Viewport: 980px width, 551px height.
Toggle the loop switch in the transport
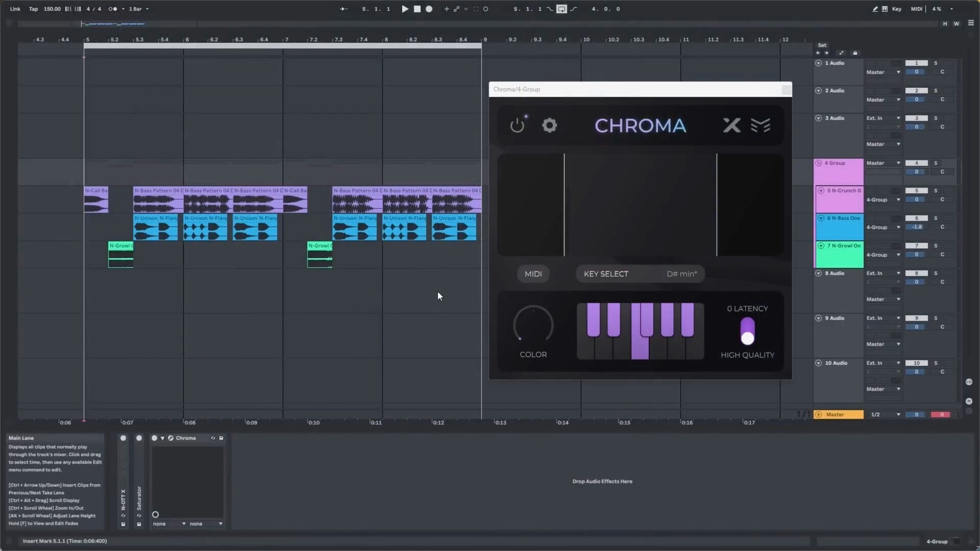[561, 9]
